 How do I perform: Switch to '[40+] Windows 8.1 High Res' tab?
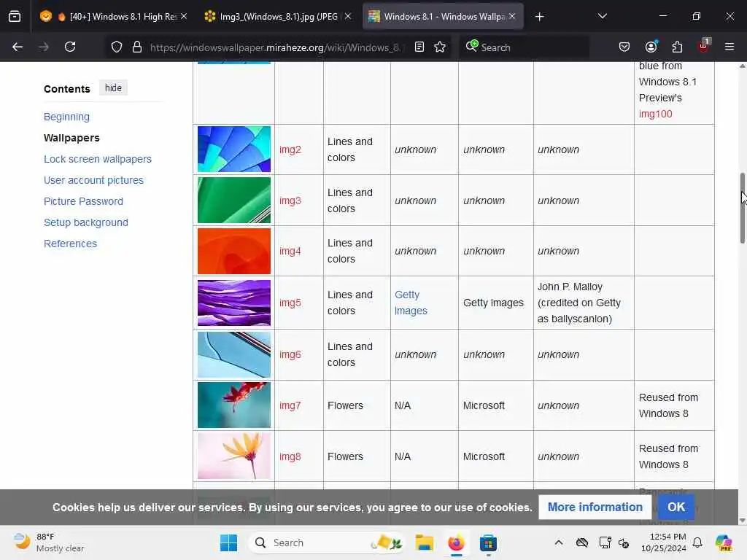pyautogui.click(x=113, y=17)
